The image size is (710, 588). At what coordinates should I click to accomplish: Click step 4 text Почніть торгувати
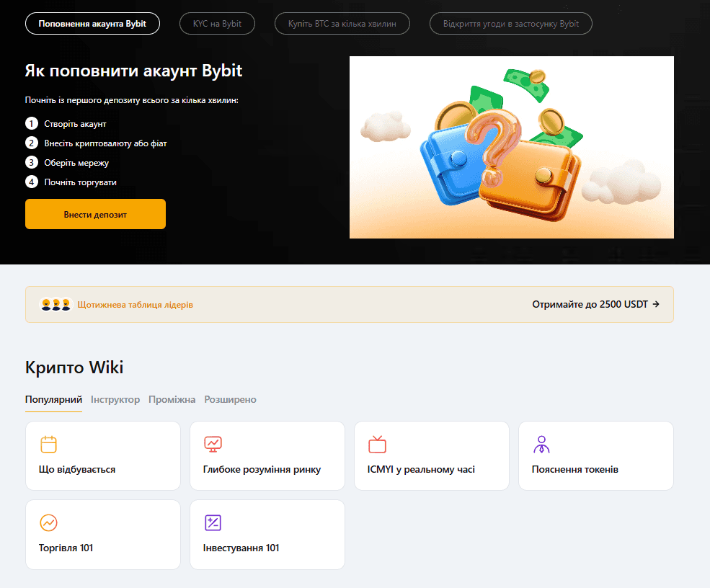point(80,182)
